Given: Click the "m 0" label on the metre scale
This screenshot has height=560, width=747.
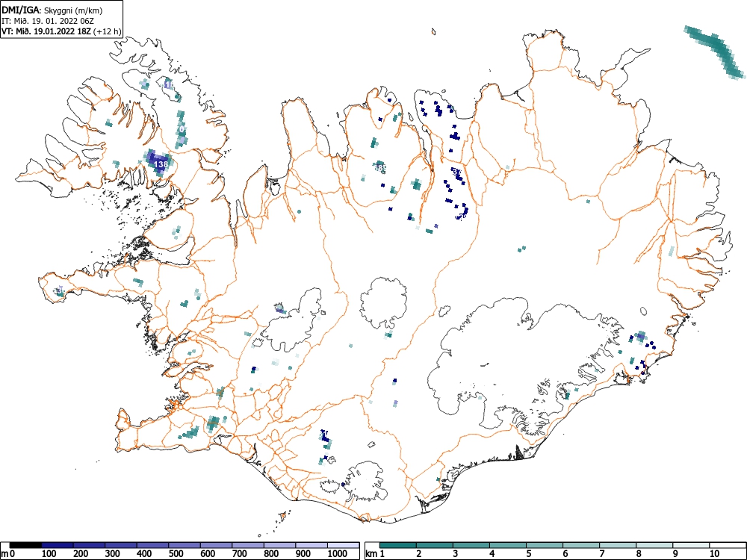Looking at the screenshot, I should (x=8, y=554).
